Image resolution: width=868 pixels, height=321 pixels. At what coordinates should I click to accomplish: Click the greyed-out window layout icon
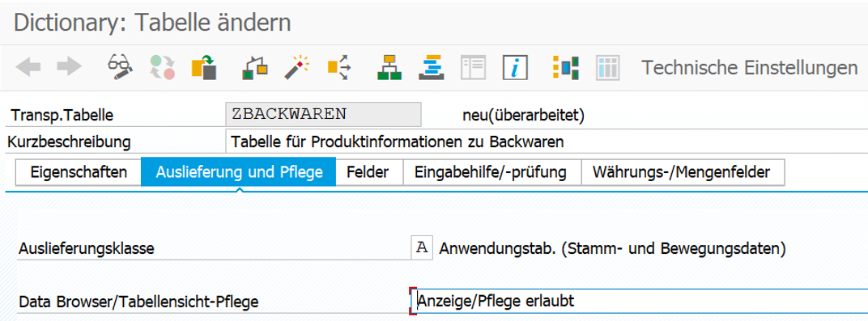(x=474, y=67)
